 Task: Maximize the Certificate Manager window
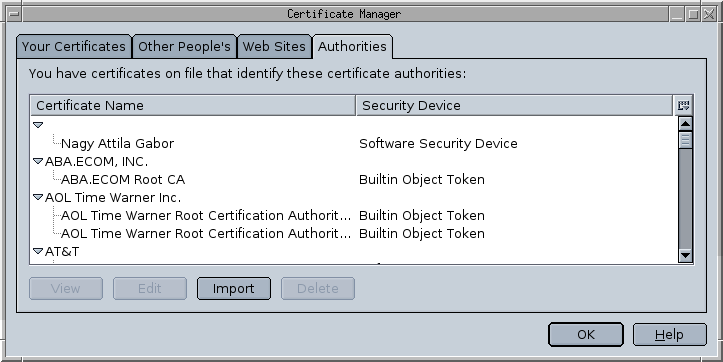(693, 14)
